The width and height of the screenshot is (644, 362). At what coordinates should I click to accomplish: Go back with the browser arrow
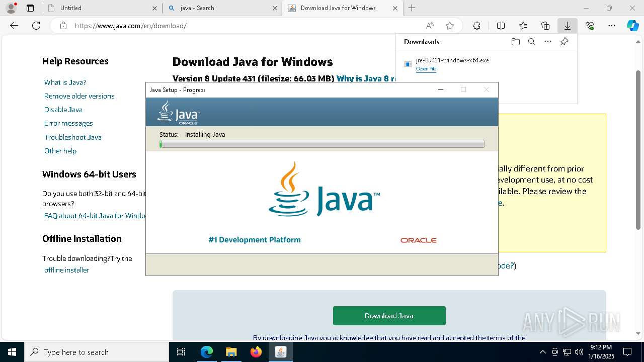click(14, 26)
